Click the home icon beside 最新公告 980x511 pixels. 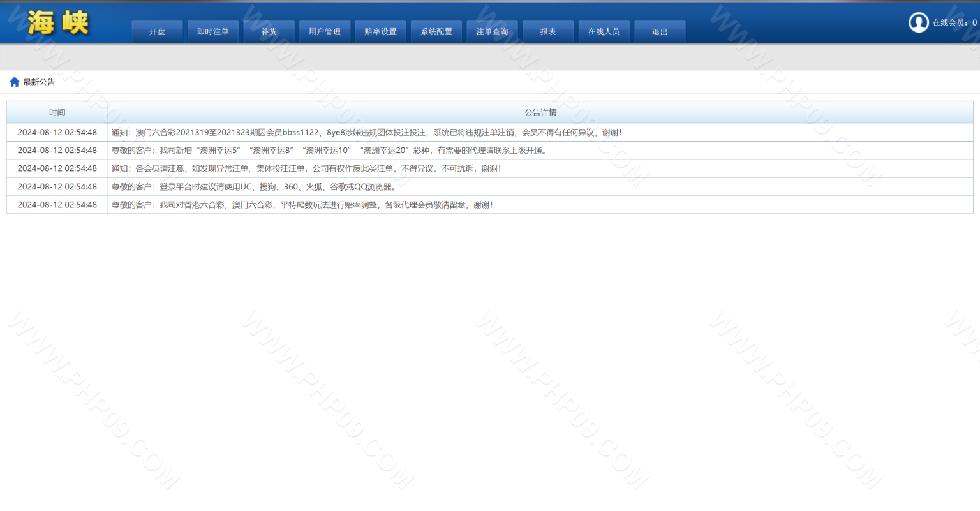coord(14,82)
